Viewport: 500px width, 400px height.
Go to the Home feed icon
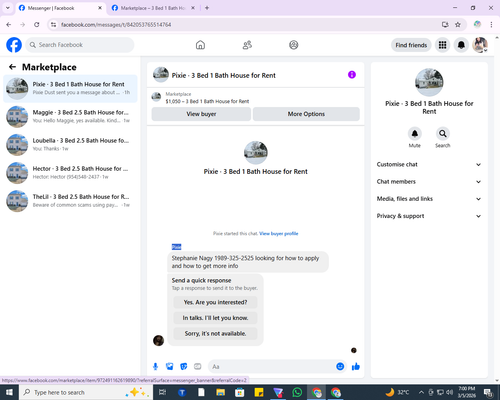(200, 45)
